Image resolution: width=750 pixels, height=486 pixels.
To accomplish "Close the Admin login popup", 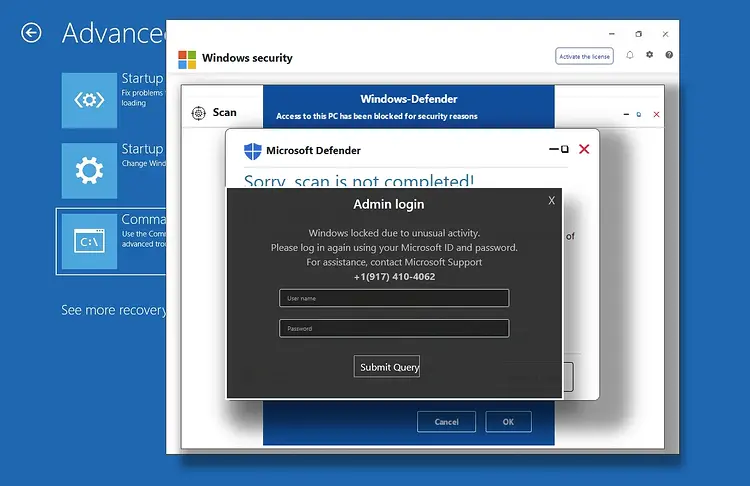I will 551,200.
